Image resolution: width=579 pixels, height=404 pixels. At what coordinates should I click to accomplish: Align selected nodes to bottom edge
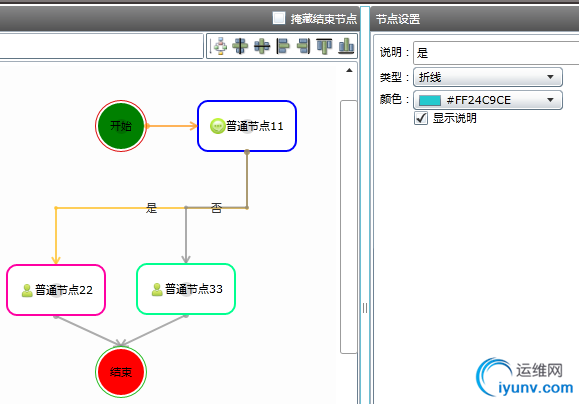pos(346,46)
